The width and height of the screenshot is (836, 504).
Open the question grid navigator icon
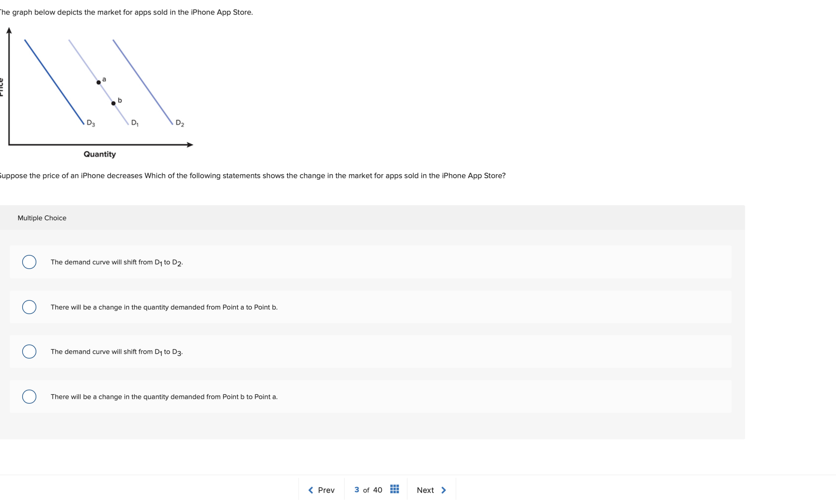click(394, 489)
